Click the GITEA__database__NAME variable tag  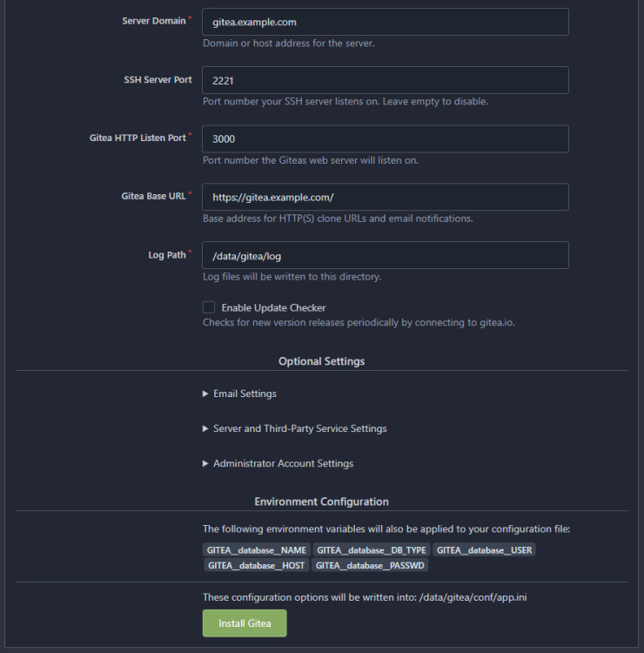pos(257,550)
